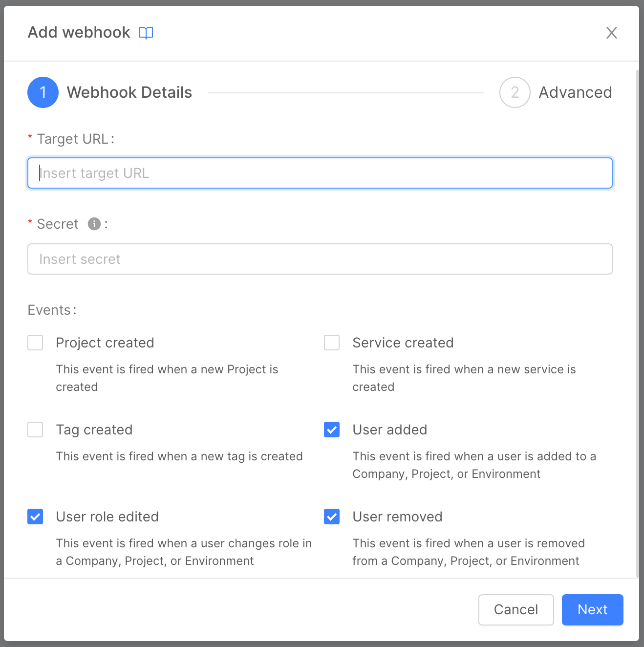Viewport: 644px width, 647px height.
Task: Enable the Service created event
Action: click(x=332, y=343)
